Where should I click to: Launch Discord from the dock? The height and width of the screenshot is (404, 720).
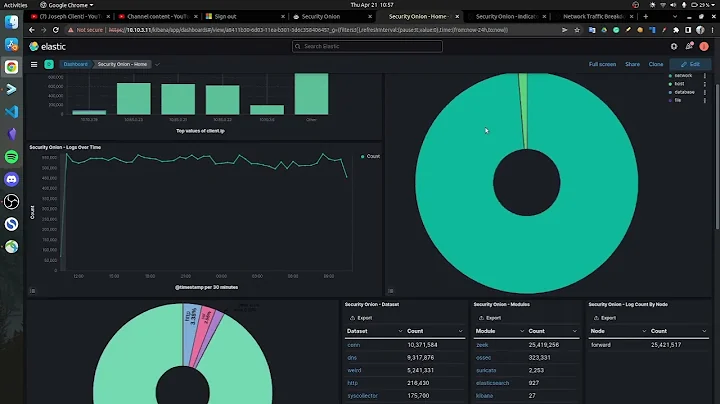coord(11,180)
